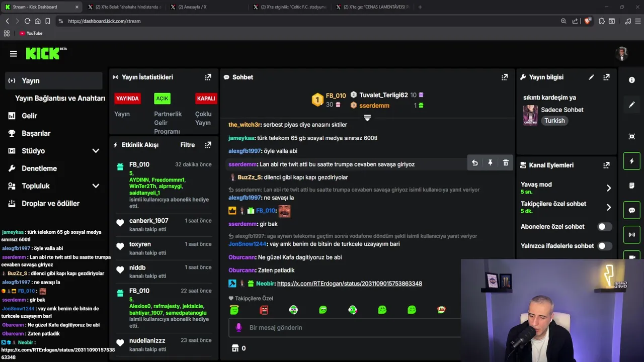This screenshot has height=362, width=644.
Task: Reply to sserdemm's highlighted chat message
Action: pyautogui.click(x=474, y=163)
